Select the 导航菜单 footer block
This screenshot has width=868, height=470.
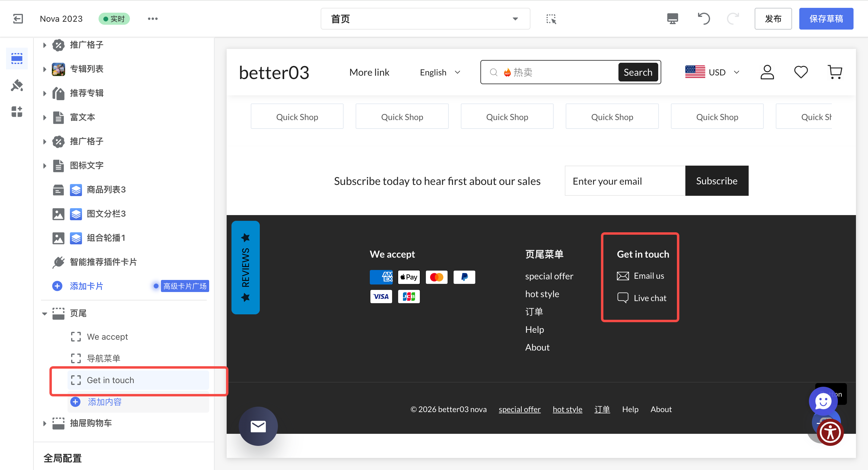103,358
